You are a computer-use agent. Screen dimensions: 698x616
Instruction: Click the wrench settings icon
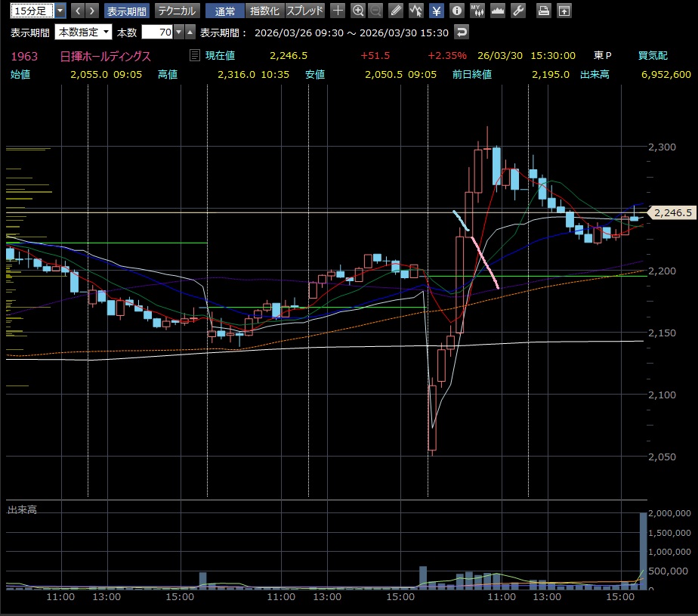tap(517, 11)
